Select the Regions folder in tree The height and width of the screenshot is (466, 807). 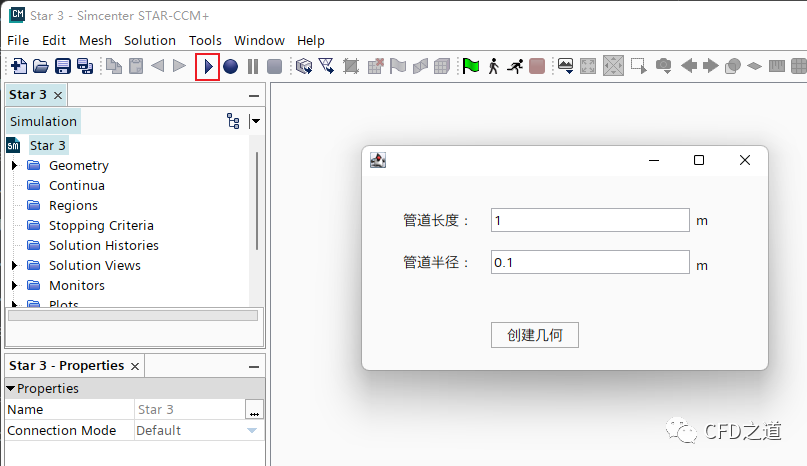(x=73, y=205)
